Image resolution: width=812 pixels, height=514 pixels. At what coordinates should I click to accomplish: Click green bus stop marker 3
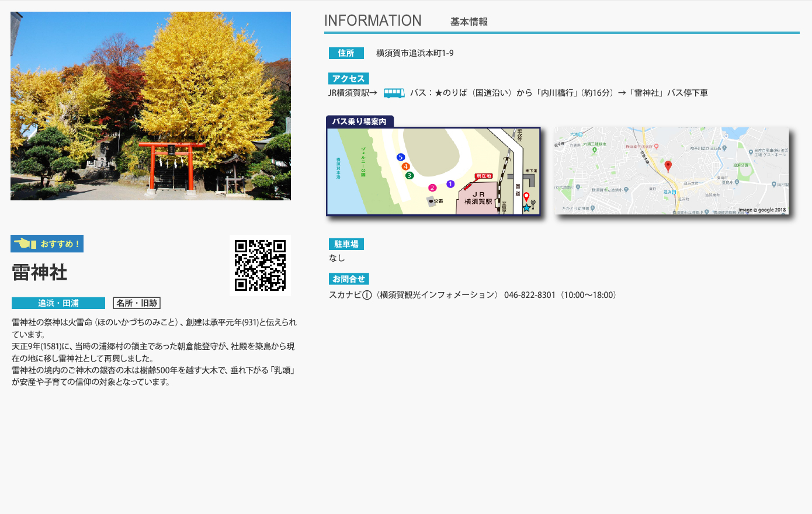coord(410,175)
